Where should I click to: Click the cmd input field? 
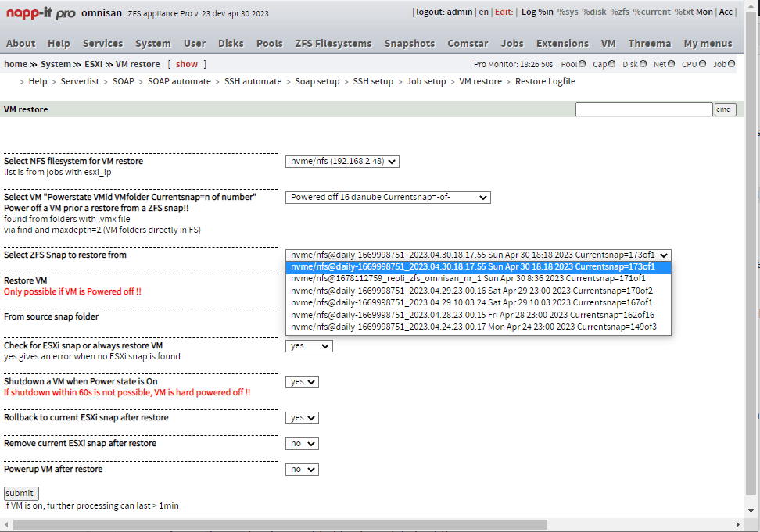click(644, 109)
